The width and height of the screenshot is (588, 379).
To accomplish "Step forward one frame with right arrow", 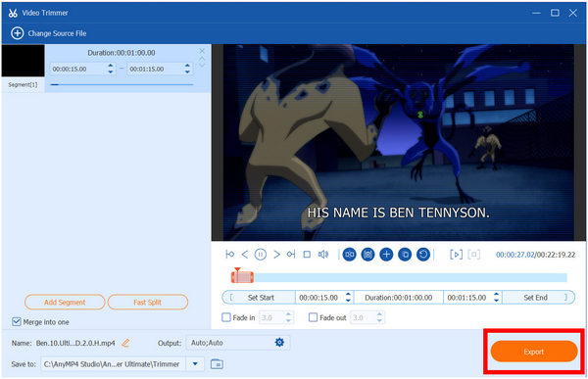I will pyautogui.click(x=276, y=255).
